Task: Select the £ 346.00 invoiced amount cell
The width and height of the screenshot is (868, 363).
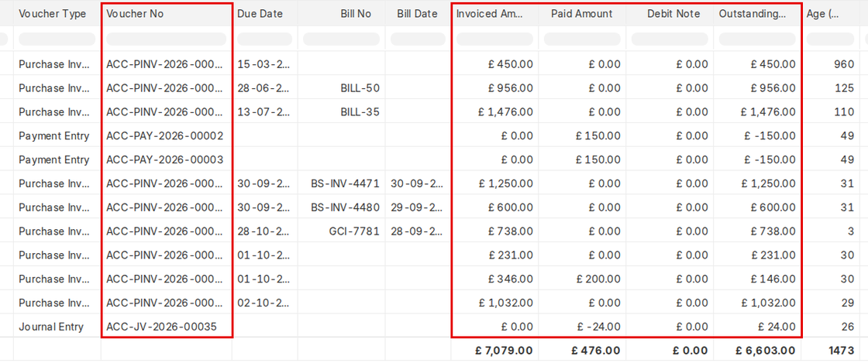Action: click(x=495, y=279)
